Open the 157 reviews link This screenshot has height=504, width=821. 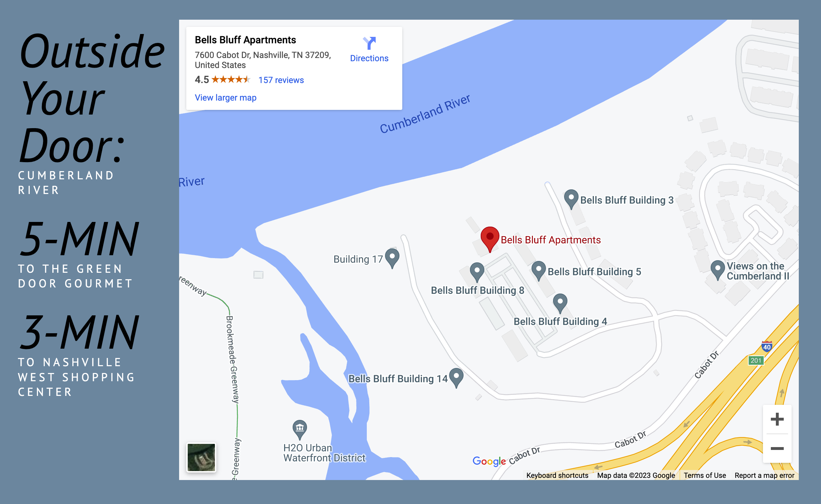coord(281,80)
